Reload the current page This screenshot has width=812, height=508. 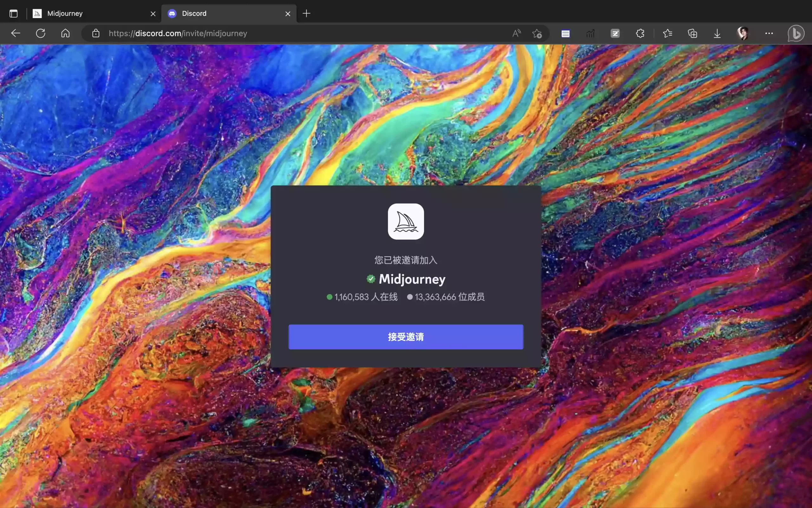41,33
